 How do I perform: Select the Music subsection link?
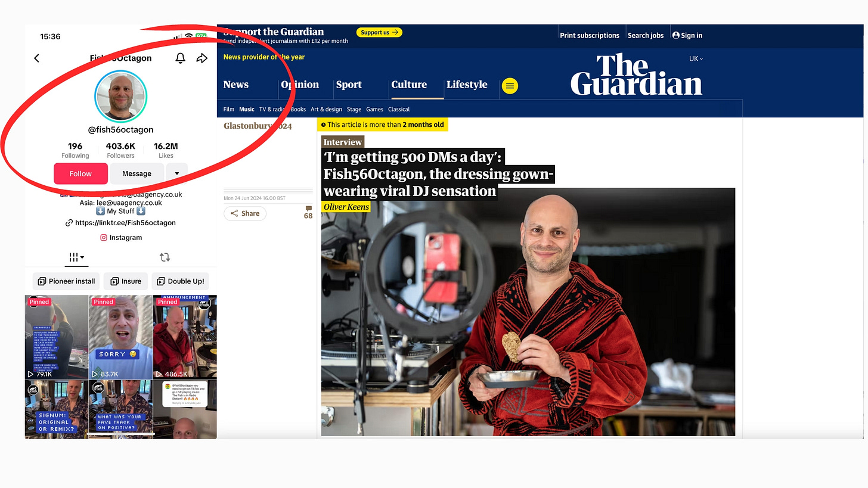pos(247,109)
